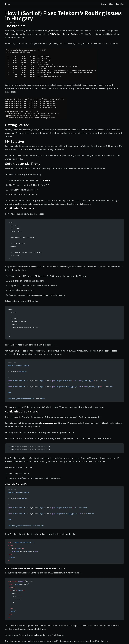Click the listen 443 server code block
This screenshot has height=644, width=129.
coord(64,240)
